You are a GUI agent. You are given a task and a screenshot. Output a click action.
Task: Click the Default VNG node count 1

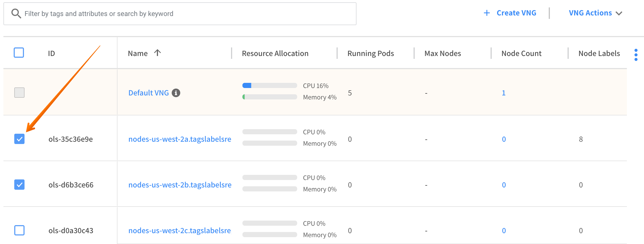tap(504, 93)
